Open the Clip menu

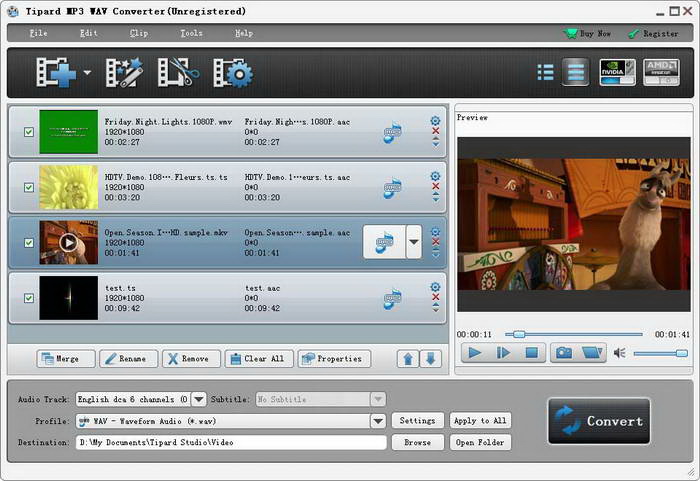(139, 33)
